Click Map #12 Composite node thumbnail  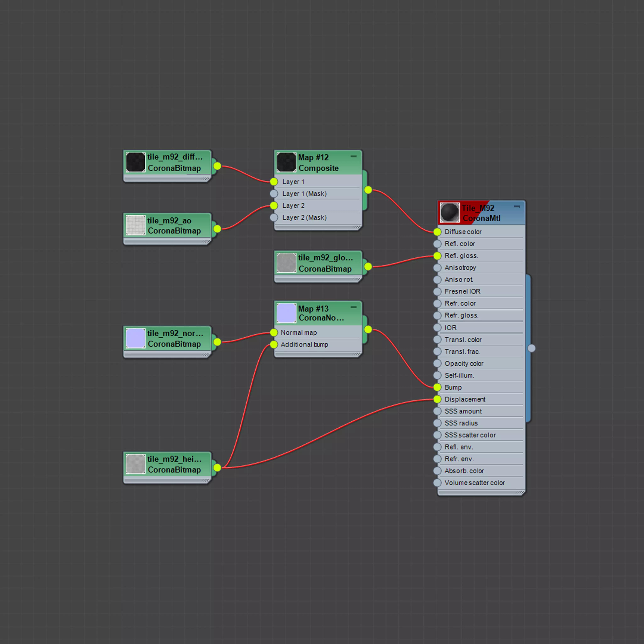(x=286, y=162)
